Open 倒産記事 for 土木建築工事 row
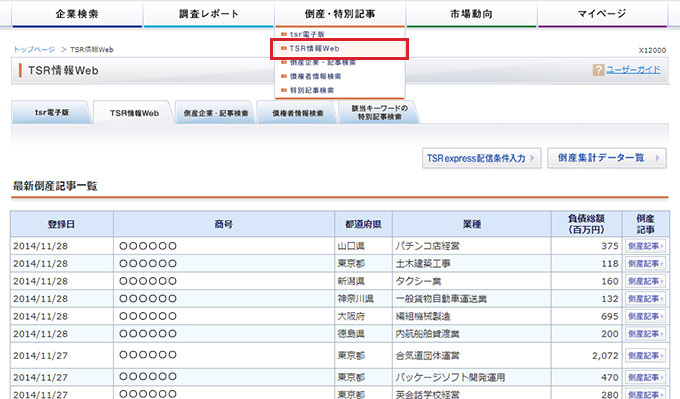 645,264
